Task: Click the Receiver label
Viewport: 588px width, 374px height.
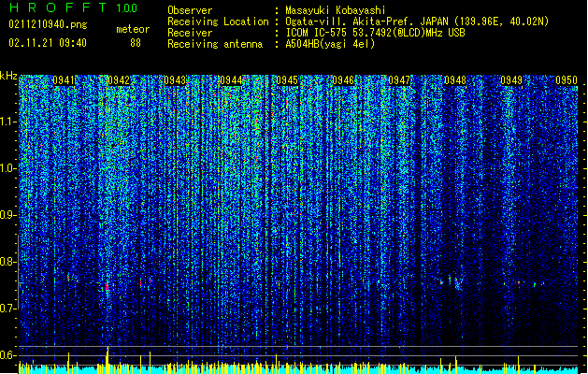Action: coord(190,33)
